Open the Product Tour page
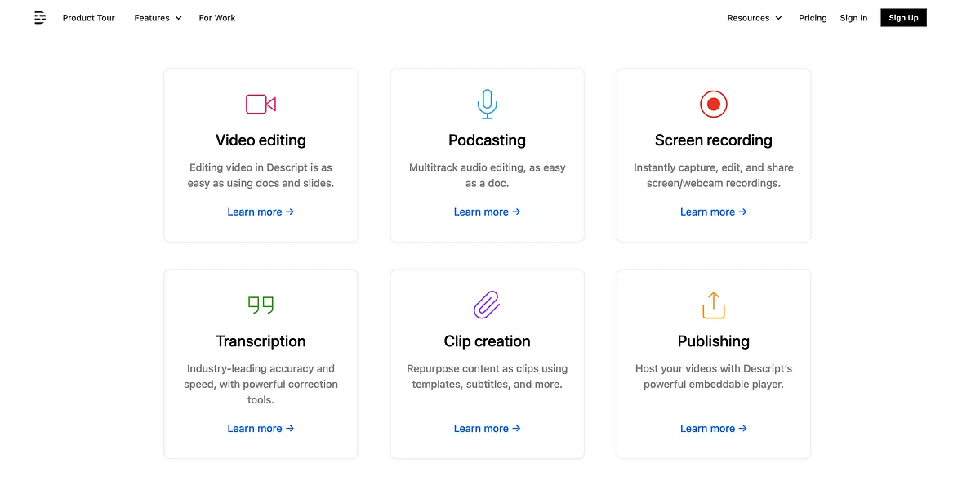This screenshot has width=980, height=490. 89,18
